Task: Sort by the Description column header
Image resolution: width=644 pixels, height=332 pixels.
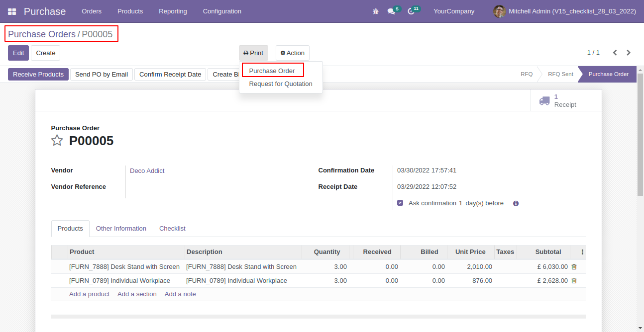Action: tap(243, 252)
